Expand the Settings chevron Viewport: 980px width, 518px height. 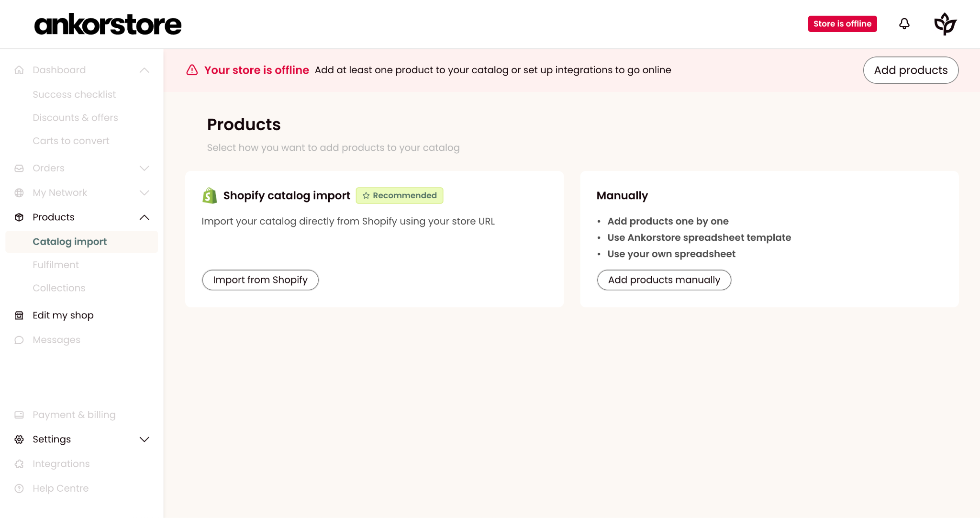point(144,439)
